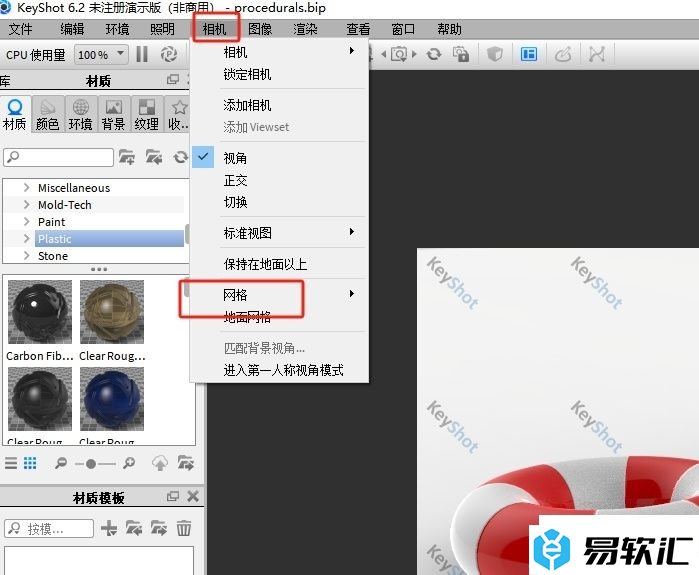Open the 网格 submenu

(x=279, y=294)
